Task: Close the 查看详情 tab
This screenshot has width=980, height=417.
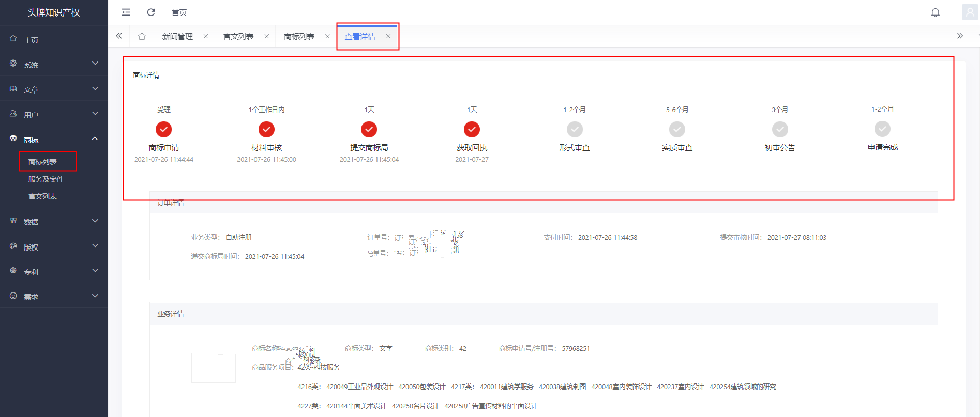Action: click(388, 36)
